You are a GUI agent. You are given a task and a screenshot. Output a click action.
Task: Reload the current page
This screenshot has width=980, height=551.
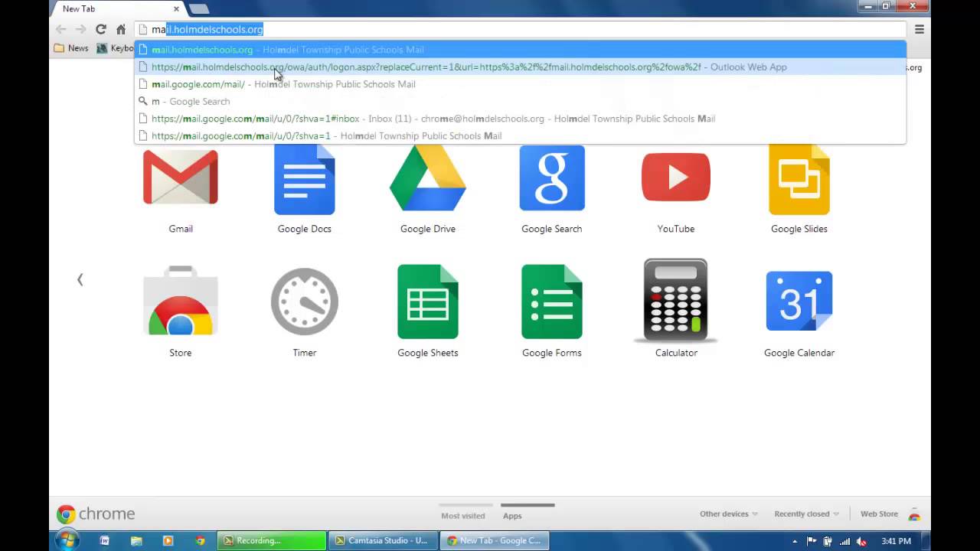pyautogui.click(x=100, y=29)
